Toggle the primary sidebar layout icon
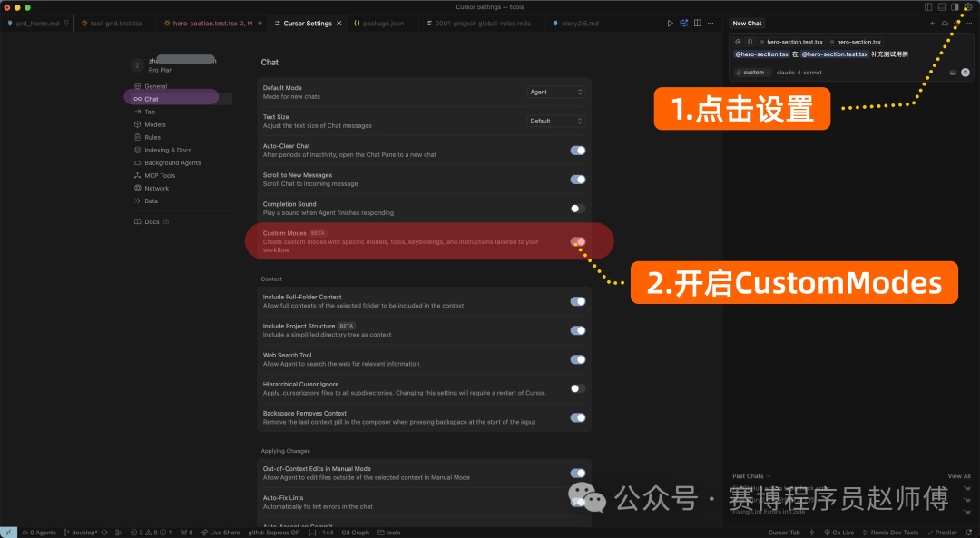This screenshot has height=538, width=980. [x=928, y=7]
